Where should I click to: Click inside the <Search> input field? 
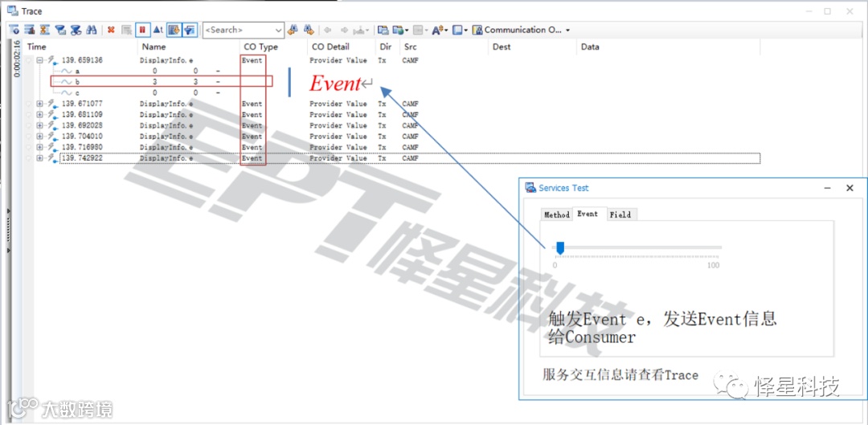[x=238, y=30]
